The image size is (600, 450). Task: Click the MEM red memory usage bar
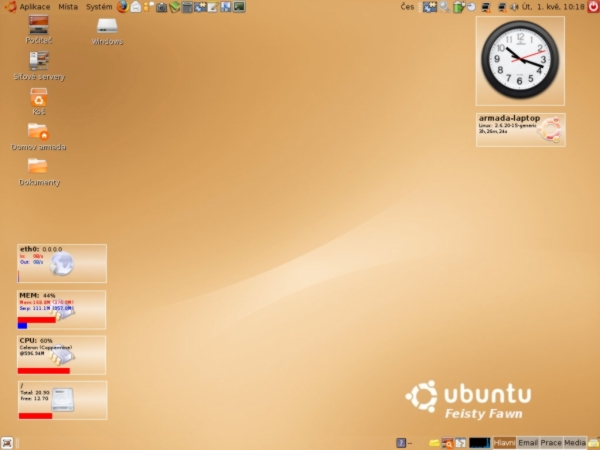click(37, 320)
